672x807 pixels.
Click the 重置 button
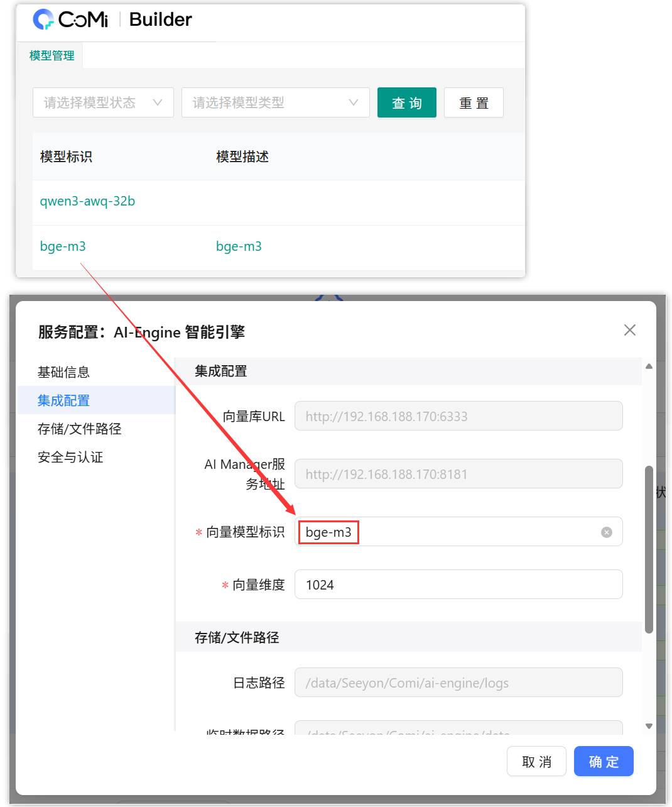pos(474,102)
